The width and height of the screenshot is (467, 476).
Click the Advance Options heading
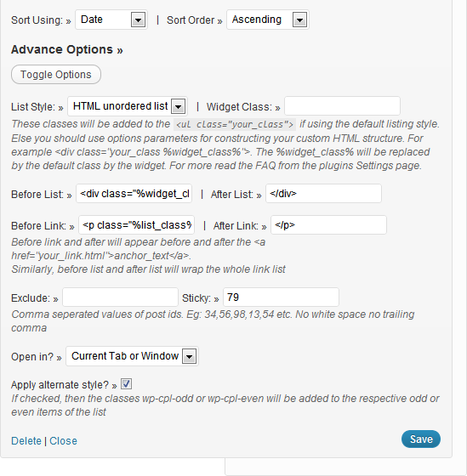point(67,49)
